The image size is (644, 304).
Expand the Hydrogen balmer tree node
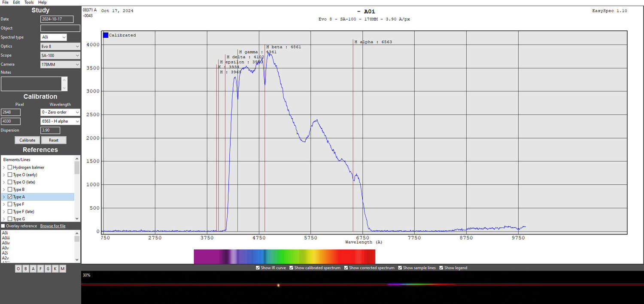point(4,167)
